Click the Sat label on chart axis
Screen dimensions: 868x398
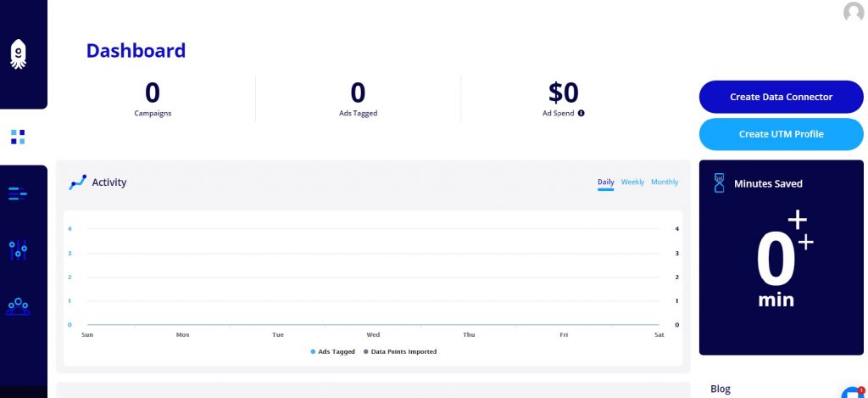(x=659, y=335)
